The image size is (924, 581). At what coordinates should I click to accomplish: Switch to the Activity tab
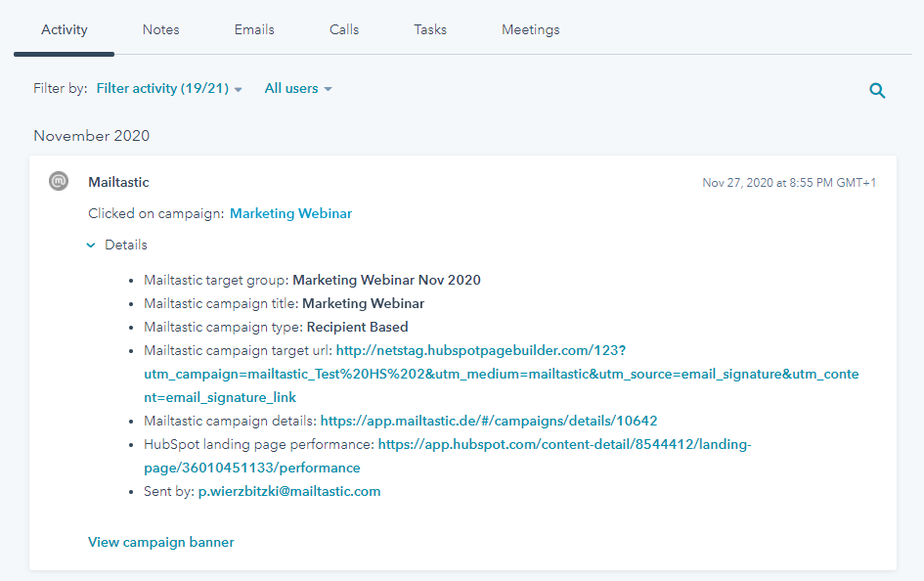pos(65,29)
